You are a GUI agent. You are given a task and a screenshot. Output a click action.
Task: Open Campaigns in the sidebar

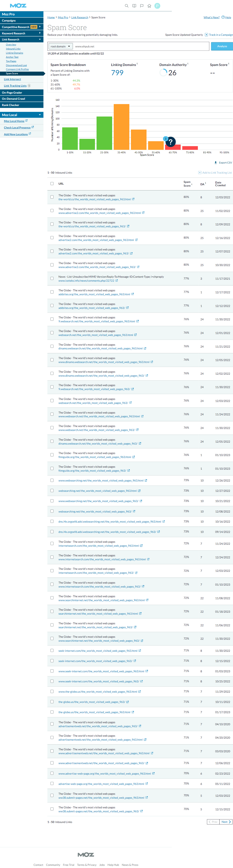pos(22,21)
